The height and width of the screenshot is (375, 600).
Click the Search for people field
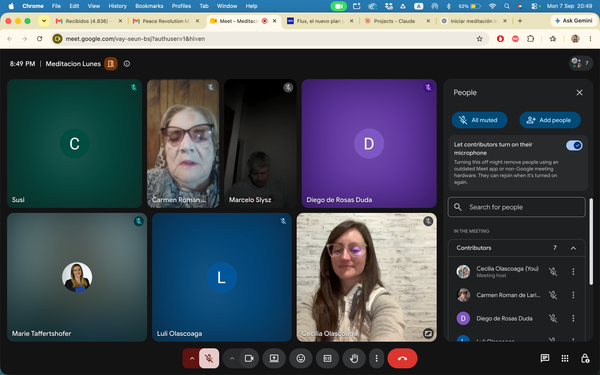517,207
